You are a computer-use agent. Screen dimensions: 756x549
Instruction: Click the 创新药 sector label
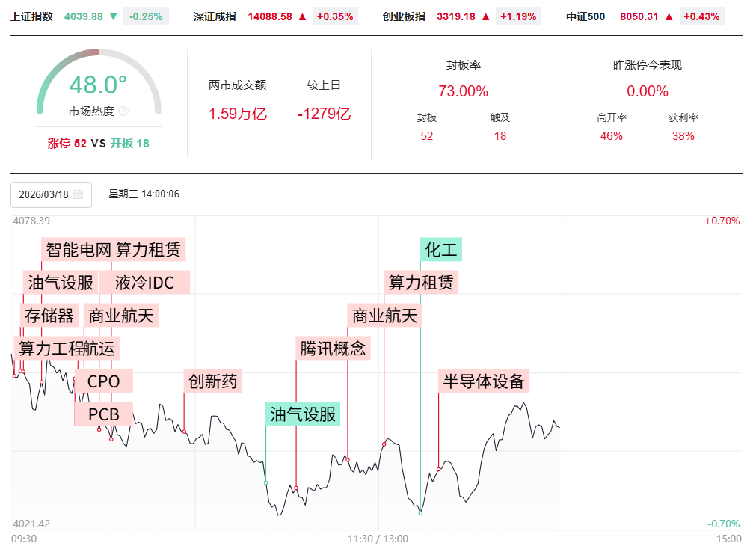click(212, 381)
